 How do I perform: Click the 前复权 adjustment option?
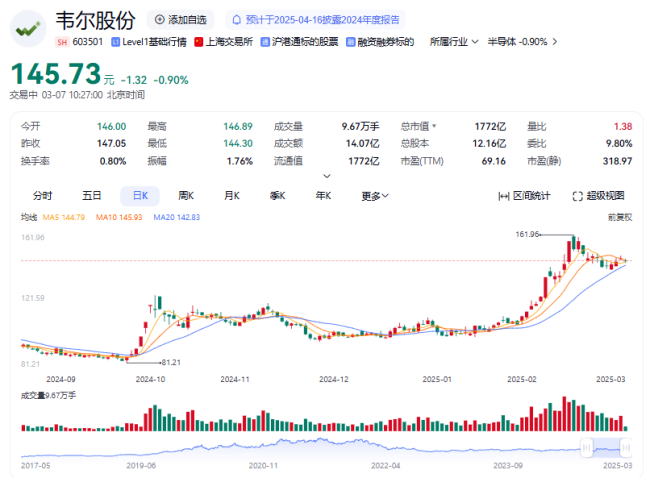(620, 217)
